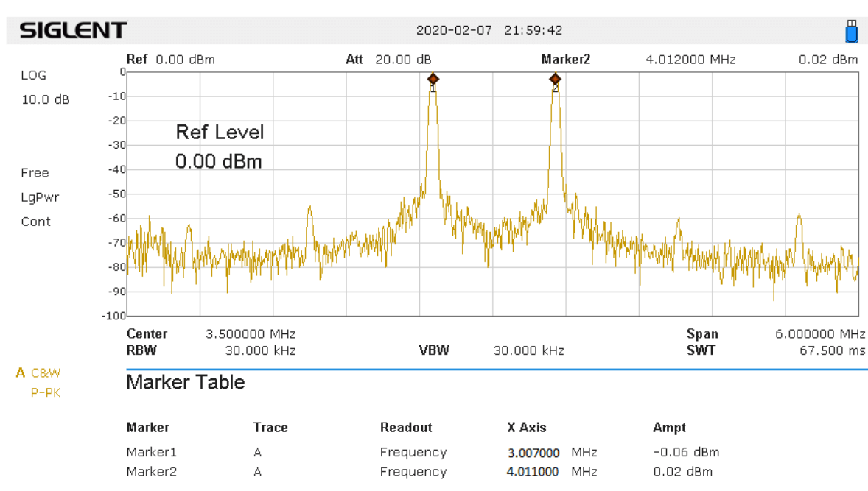
Task: Click the 10.0 dB scale per division
Action: pyautogui.click(x=45, y=99)
